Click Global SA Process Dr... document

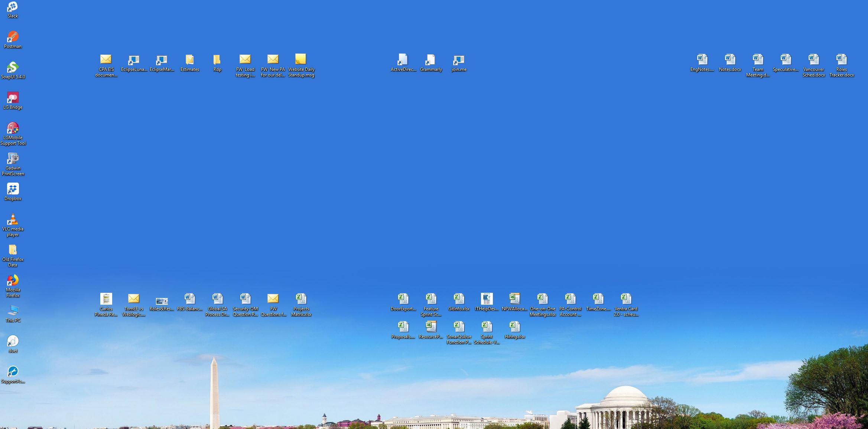217,305
